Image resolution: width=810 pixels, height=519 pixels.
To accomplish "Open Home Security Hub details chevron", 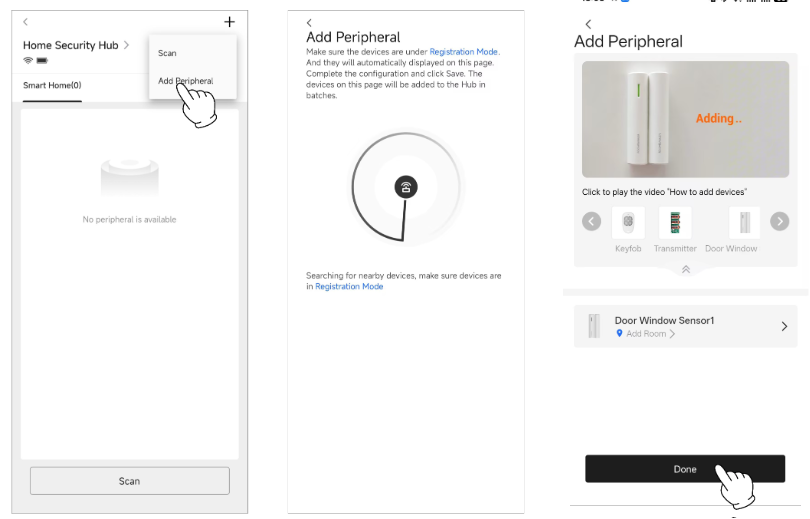I will [x=126, y=45].
